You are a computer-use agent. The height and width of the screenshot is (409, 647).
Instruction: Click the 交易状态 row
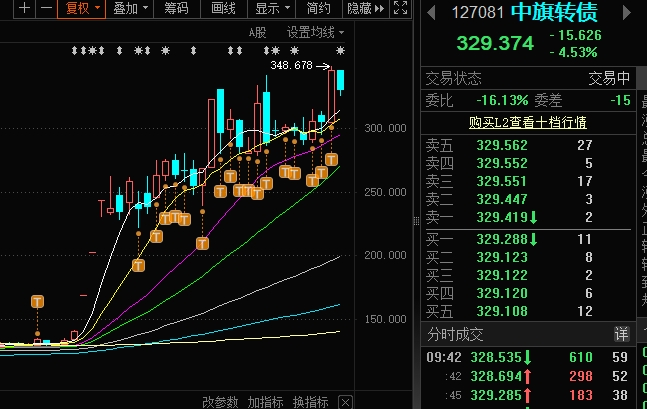click(x=528, y=78)
